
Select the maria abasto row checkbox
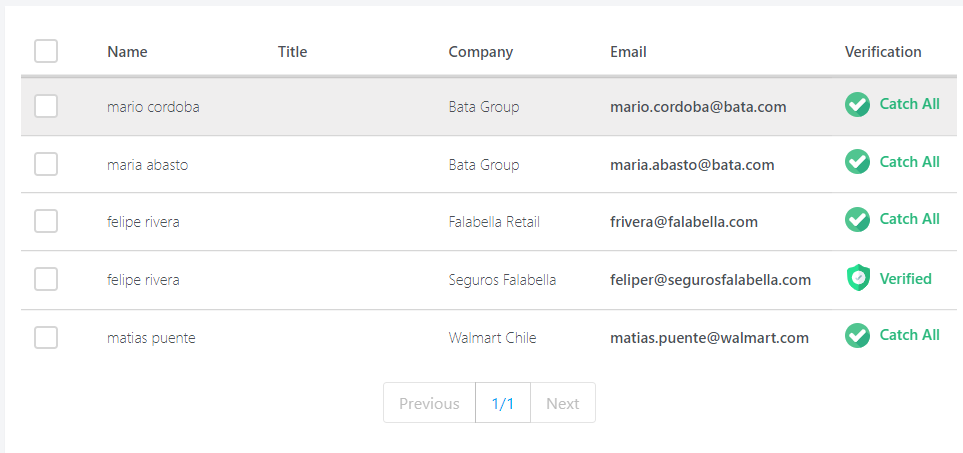(46, 164)
